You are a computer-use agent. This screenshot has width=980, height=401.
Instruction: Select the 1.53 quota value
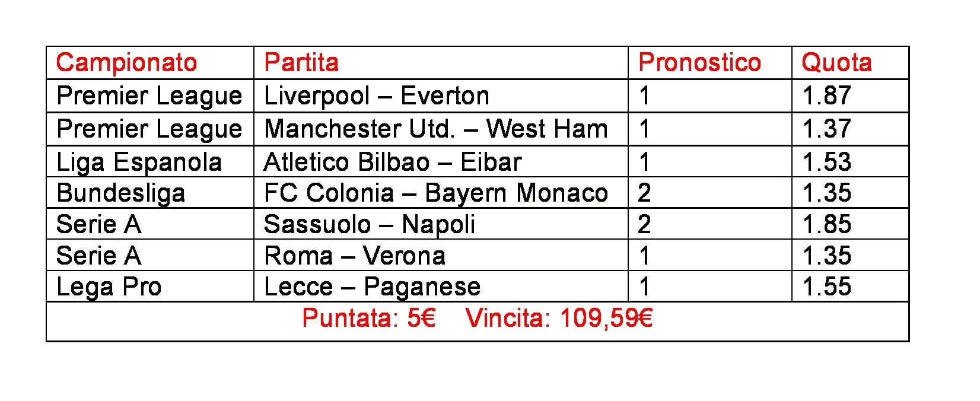click(x=826, y=162)
